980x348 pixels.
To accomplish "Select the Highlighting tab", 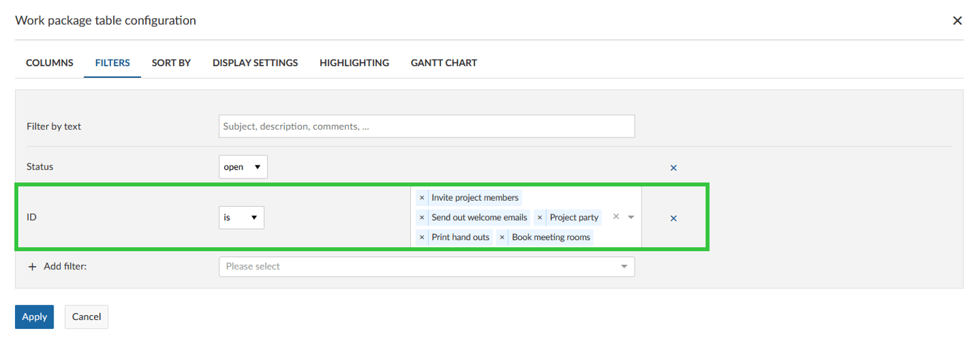I will coord(354,63).
